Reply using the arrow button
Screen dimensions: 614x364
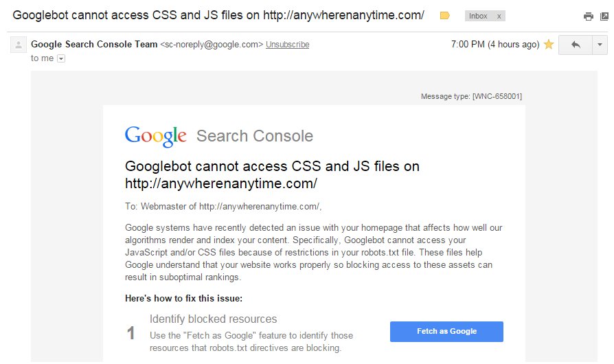[x=576, y=45]
